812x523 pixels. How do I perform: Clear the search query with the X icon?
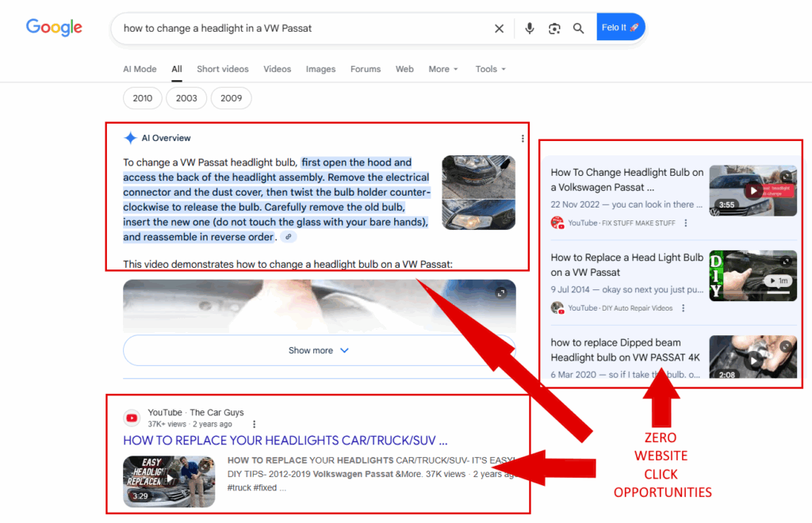499,28
